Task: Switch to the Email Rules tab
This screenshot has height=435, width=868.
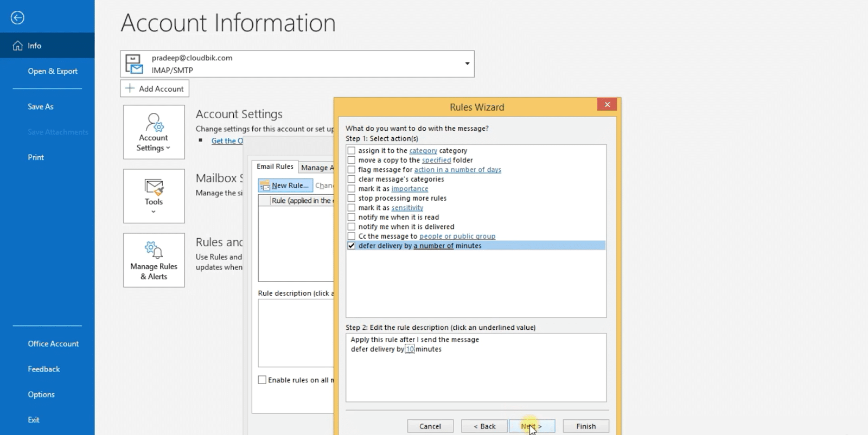Action: click(x=275, y=167)
